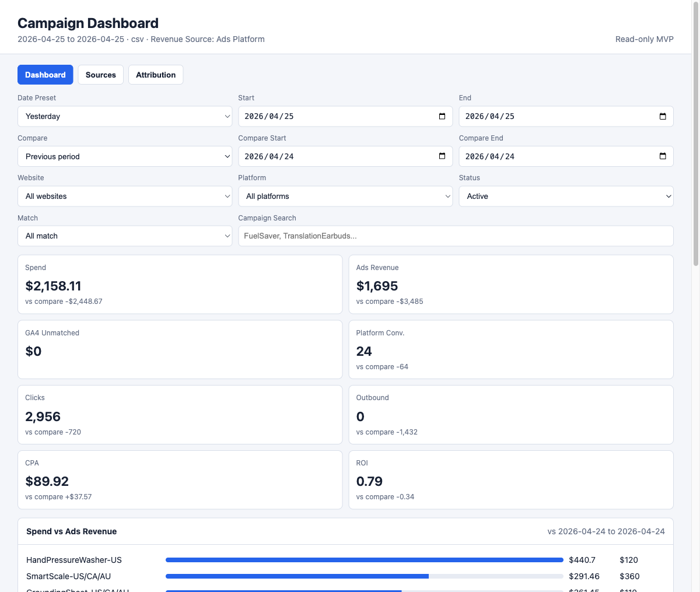Click the Campaign Dashboard title
This screenshot has width=700, height=592.
88,23
